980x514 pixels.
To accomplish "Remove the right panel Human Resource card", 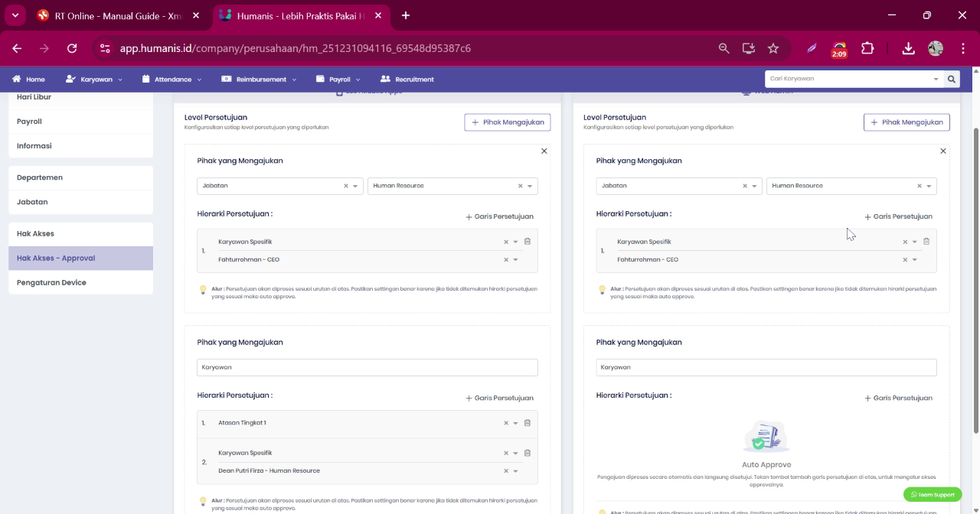I will click(x=943, y=151).
